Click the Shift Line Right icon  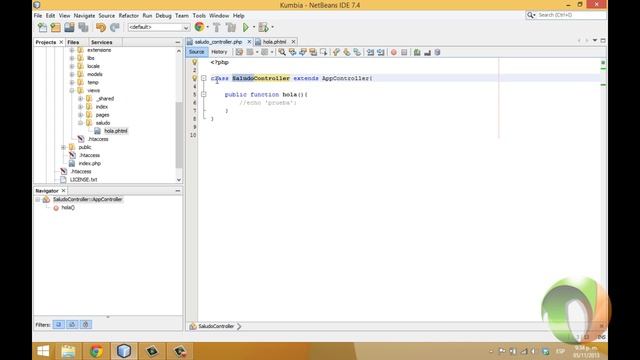tap(380, 52)
